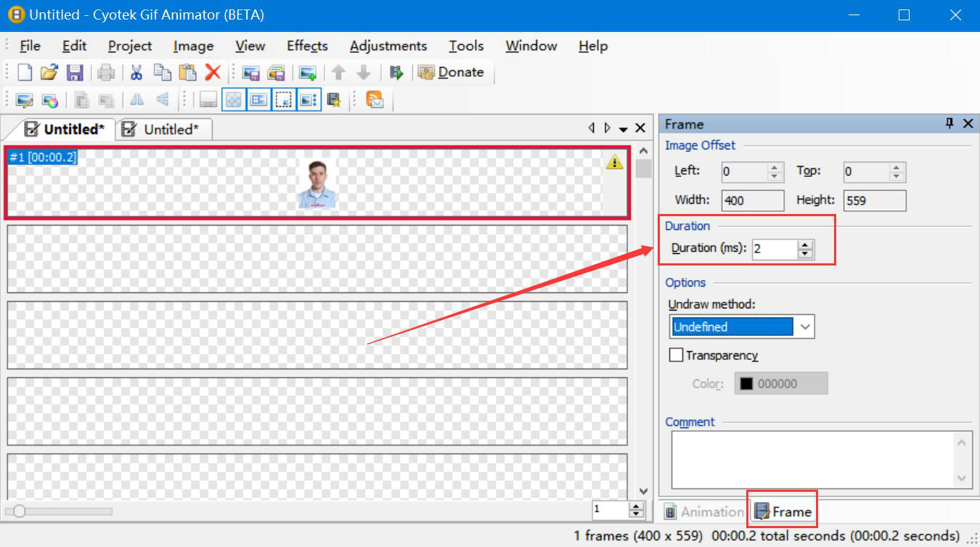Pin the Frame panel with the pushpin icon
Image resolution: width=980 pixels, height=547 pixels.
click(x=950, y=124)
